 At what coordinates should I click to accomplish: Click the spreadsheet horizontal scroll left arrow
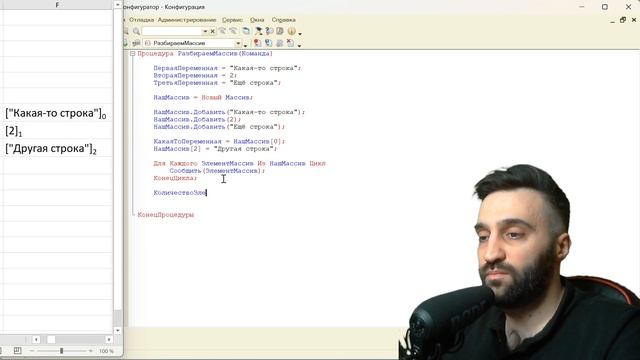point(36,340)
